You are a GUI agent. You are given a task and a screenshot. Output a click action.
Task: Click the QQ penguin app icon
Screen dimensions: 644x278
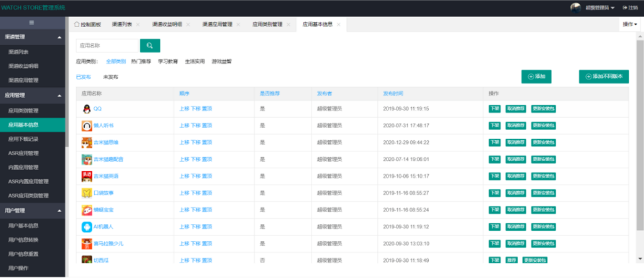(x=87, y=109)
